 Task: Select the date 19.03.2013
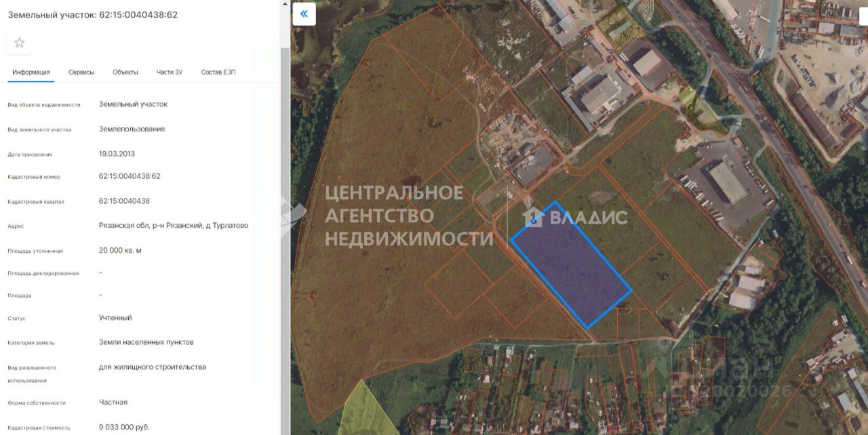[117, 154]
